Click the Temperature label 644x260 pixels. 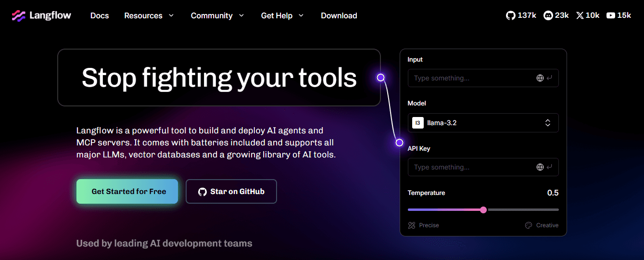click(427, 193)
